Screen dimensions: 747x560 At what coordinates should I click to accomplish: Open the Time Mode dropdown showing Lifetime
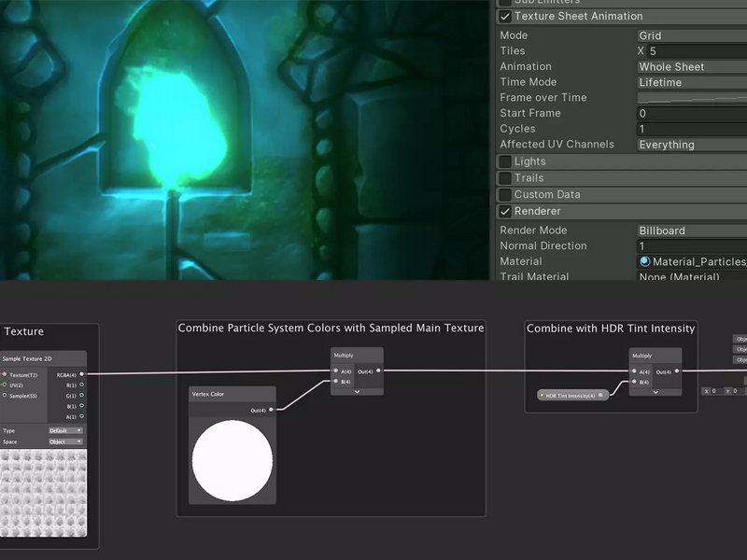click(692, 82)
